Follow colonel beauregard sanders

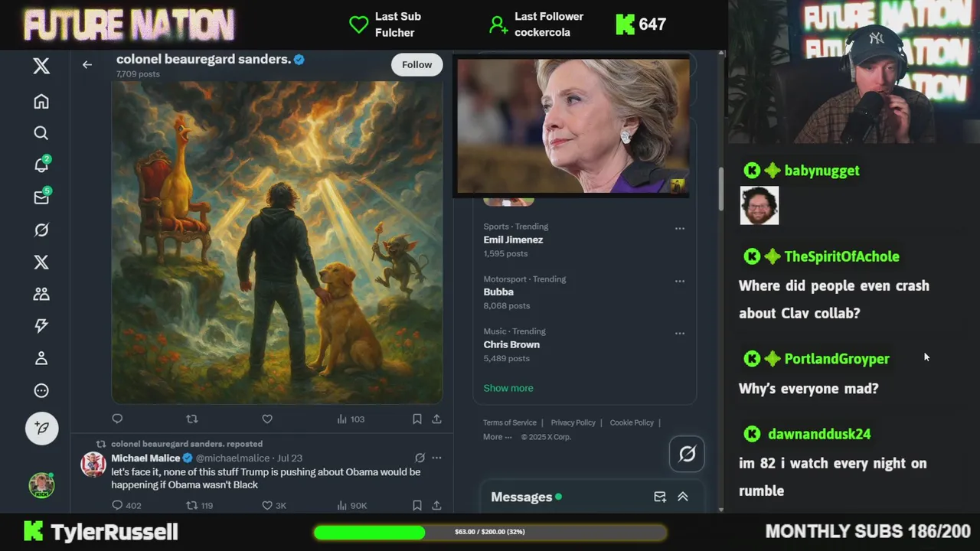[x=417, y=65]
